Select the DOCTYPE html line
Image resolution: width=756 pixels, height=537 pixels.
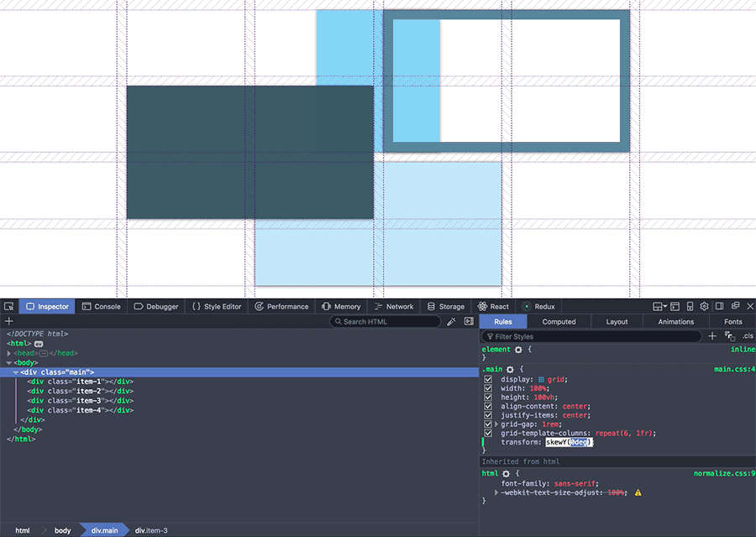[38, 334]
